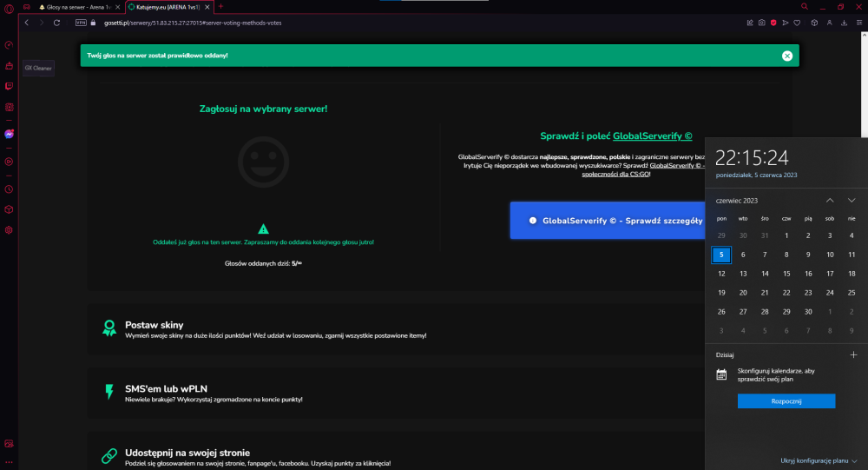The image size is (868, 470).
Task: Open the GX Corner gamepad icon
Action: [27, 7]
